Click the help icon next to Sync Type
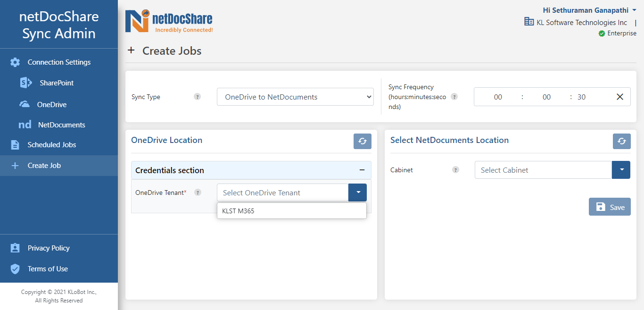This screenshot has width=644, height=310. point(198,97)
